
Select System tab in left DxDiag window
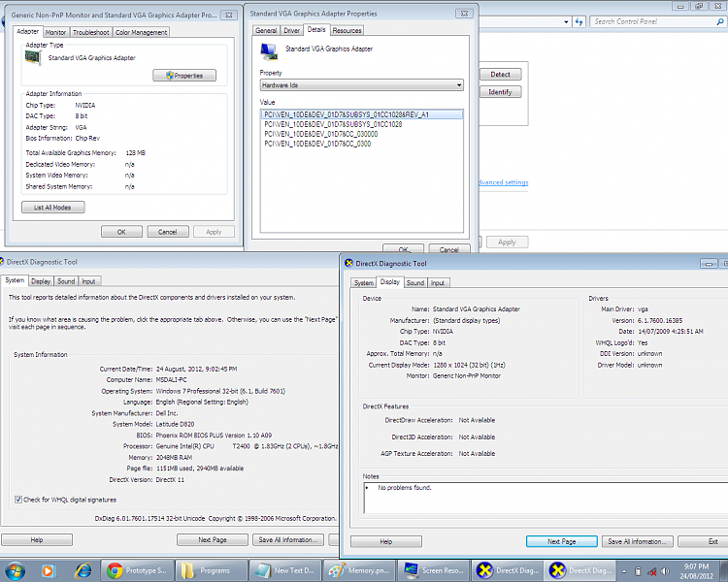click(15, 280)
